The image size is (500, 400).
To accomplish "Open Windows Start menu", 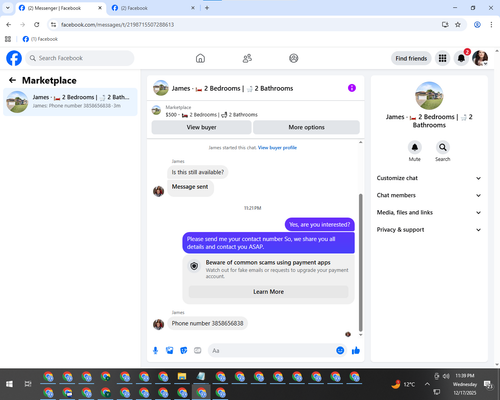I will [9, 384].
